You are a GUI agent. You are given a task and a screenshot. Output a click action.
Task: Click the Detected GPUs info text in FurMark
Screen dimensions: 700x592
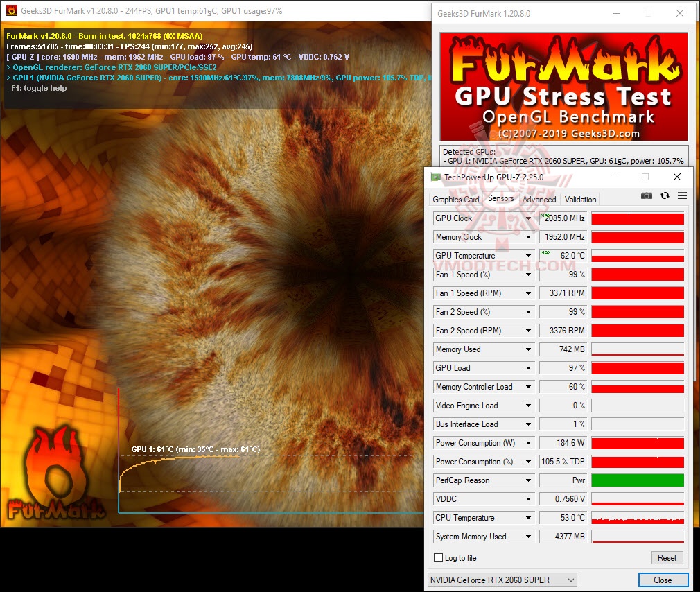563,156
